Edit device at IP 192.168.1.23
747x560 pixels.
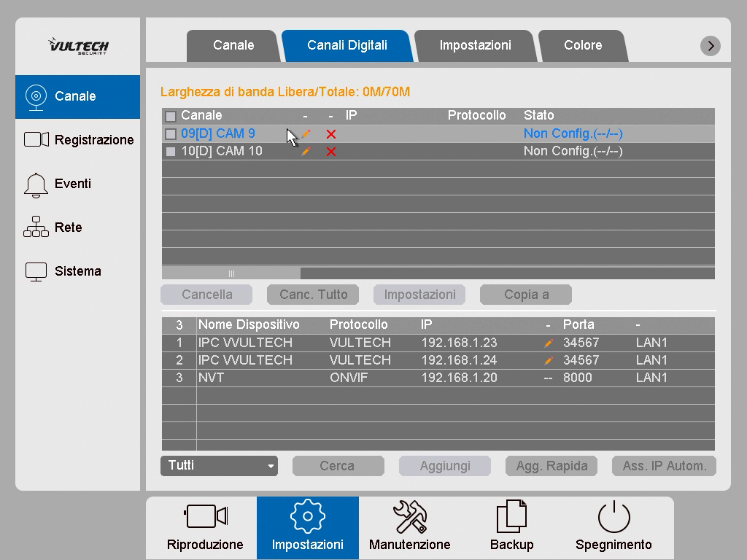click(x=548, y=343)
